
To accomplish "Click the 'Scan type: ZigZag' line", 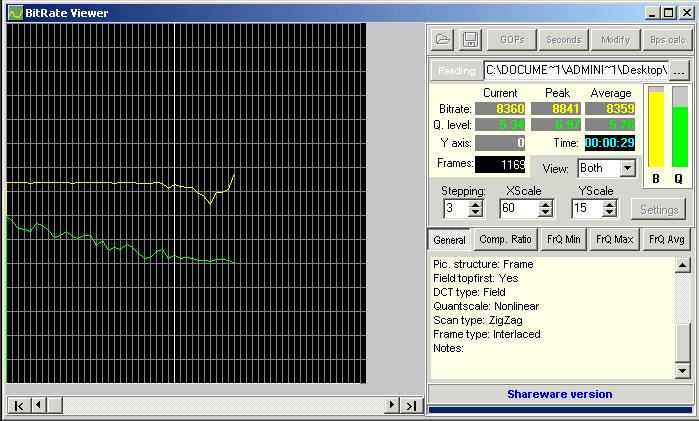I will [478, 320].
